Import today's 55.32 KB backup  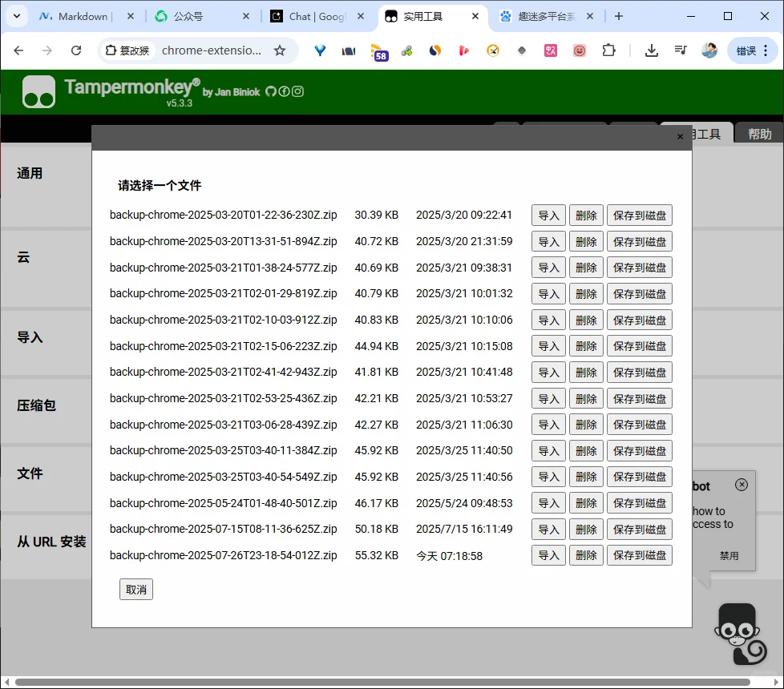coord(548,555)
